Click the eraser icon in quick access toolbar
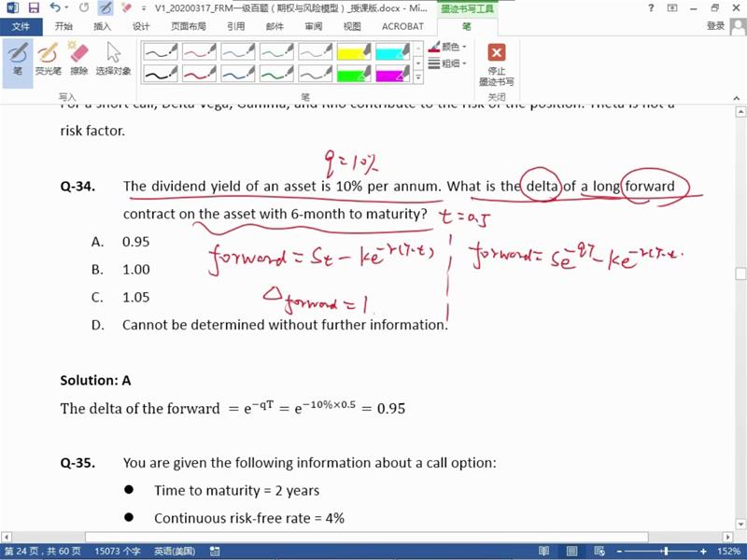 (126, 7)
